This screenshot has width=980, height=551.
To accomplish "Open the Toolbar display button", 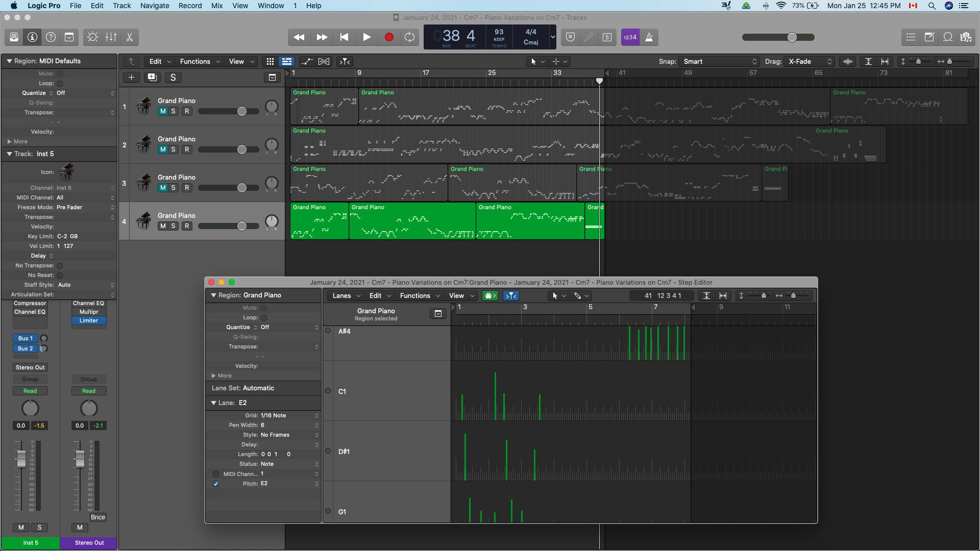I will (69, 37).
